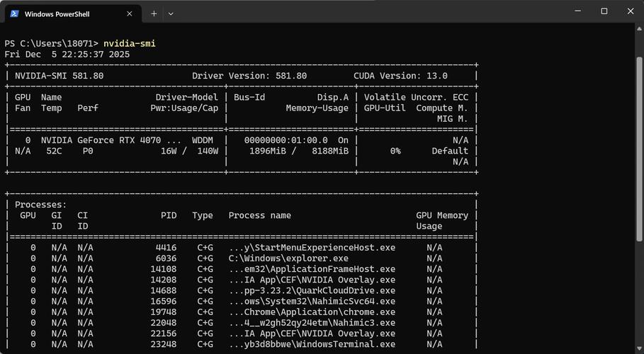Click the PID value 4416

click(x=166, y=248)
